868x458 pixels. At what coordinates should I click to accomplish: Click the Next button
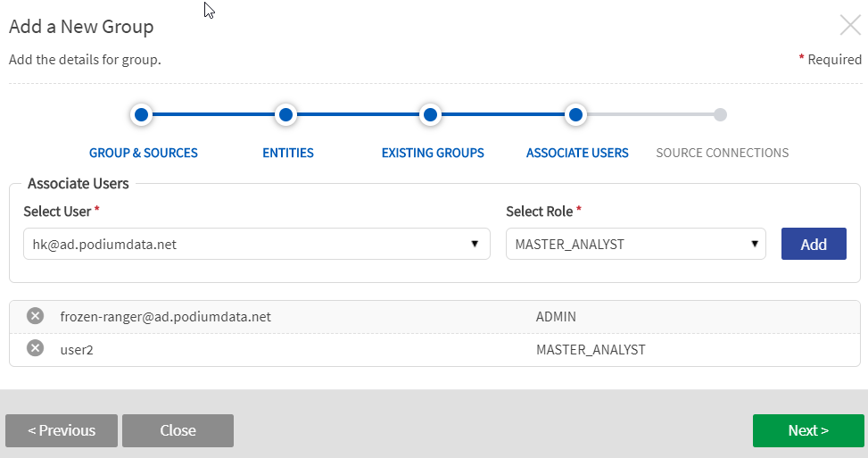807,430
